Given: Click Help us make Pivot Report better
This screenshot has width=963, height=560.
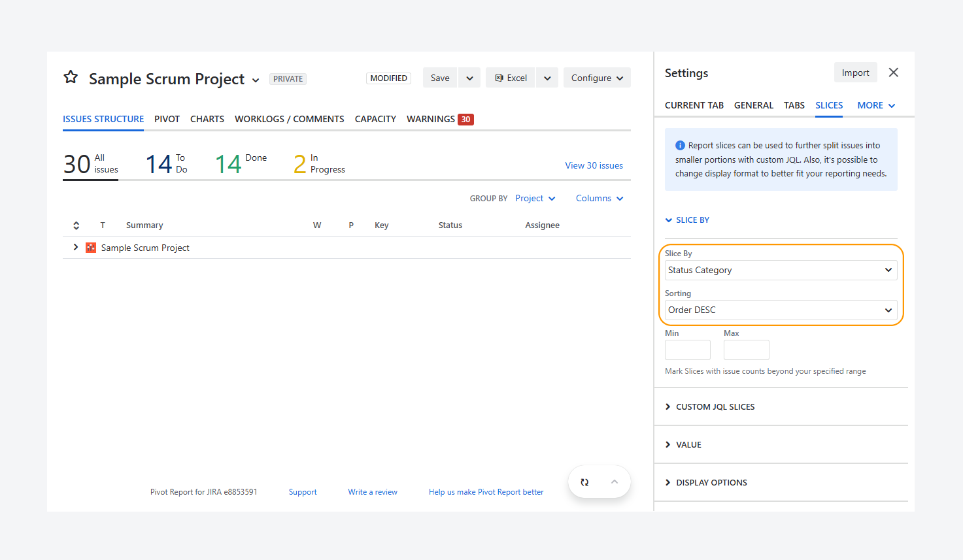Looking at the screenshot, I should point(486,492).
